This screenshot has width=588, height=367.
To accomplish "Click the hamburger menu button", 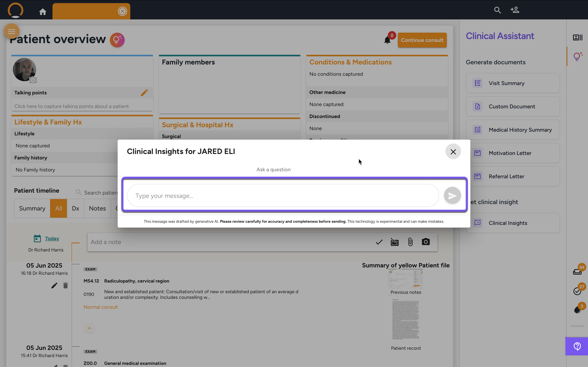I will tap(12, 31).
